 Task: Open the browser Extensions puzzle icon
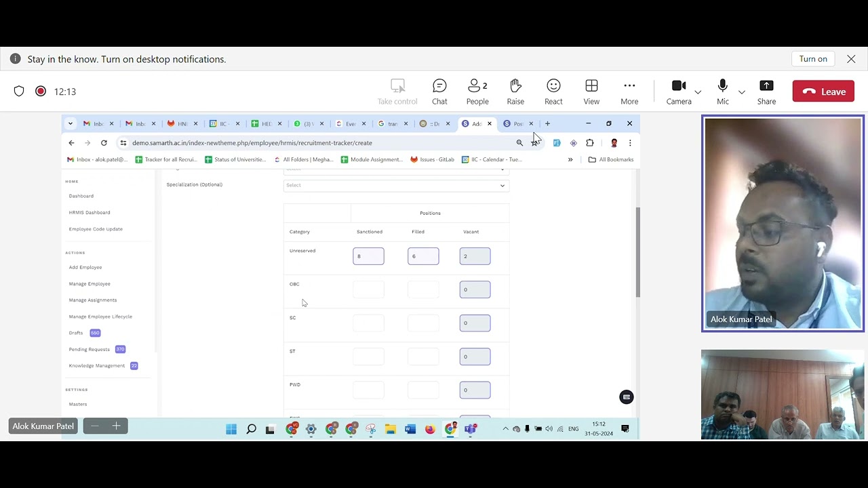click(x=590, y=143)
